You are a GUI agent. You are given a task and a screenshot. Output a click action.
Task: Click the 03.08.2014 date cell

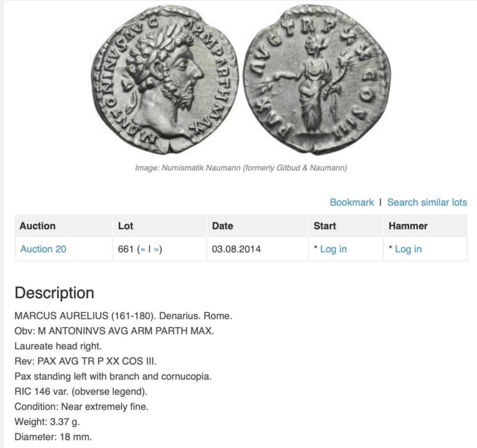(x=236, y=249)
